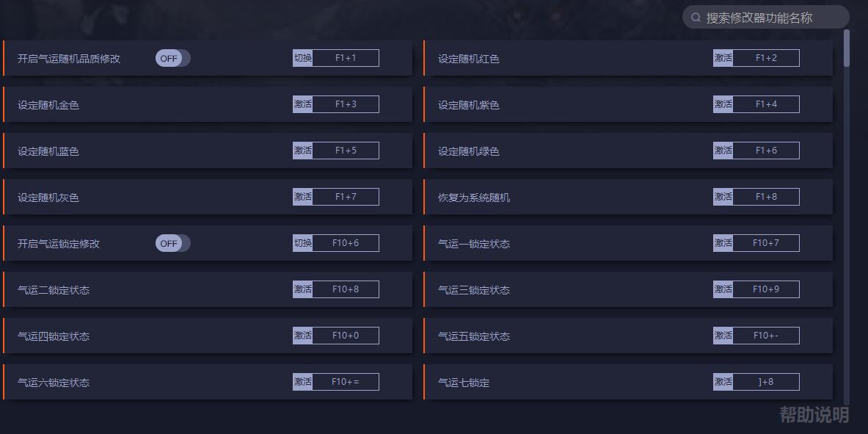868x434 pixels.
Task: Edit the F10+7 hotkey for 气运一锁定状态
Action: pyautogui.click(x=766, y=243)
